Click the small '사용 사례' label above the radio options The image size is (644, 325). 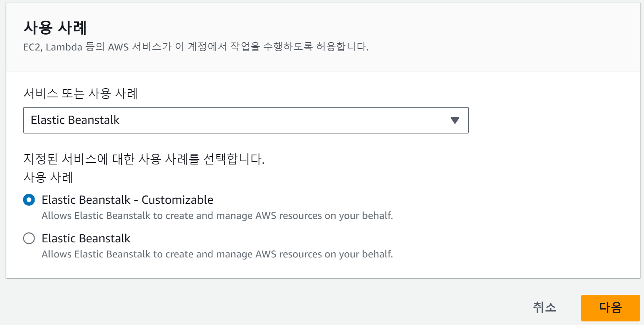pyautogui.click(x=48, y=177)
